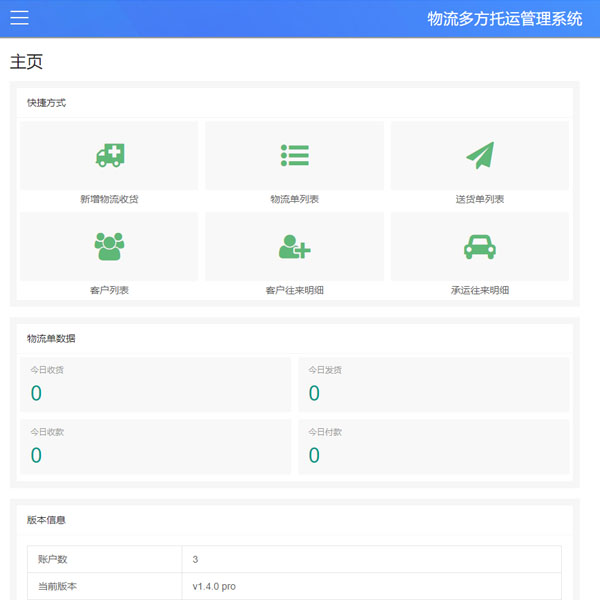Click the 账户数 row in version table
This screenshot has height=600, width=600.
294,559
